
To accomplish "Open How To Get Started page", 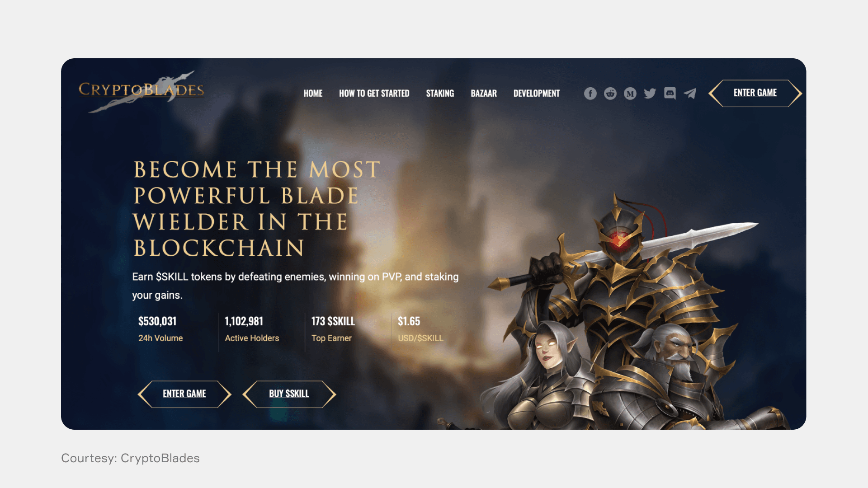I will pos(374,94).
